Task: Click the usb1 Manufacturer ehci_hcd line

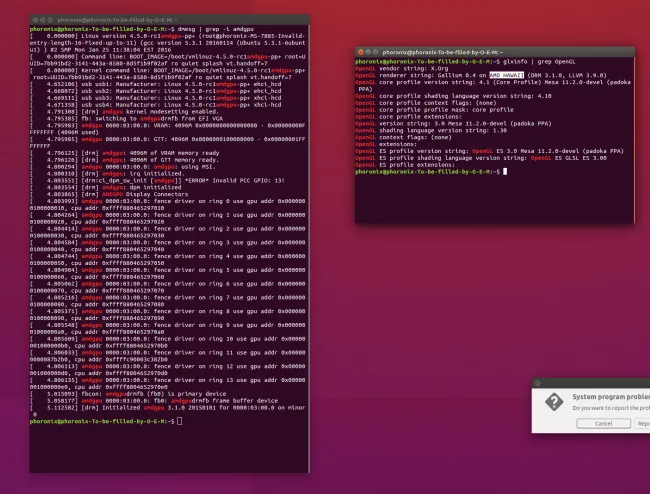Action: click(x=155, y=84)
